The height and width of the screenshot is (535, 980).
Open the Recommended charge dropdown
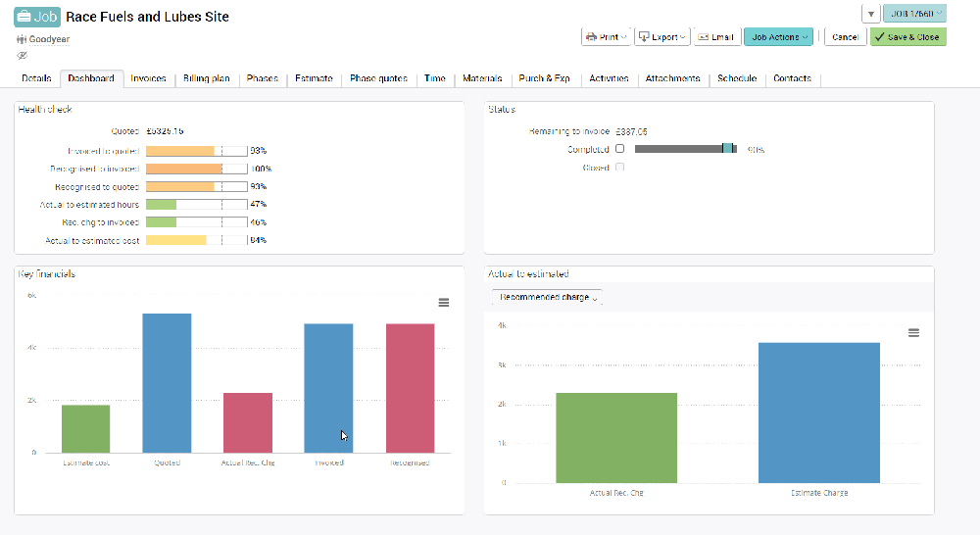[x=548, y=298]
